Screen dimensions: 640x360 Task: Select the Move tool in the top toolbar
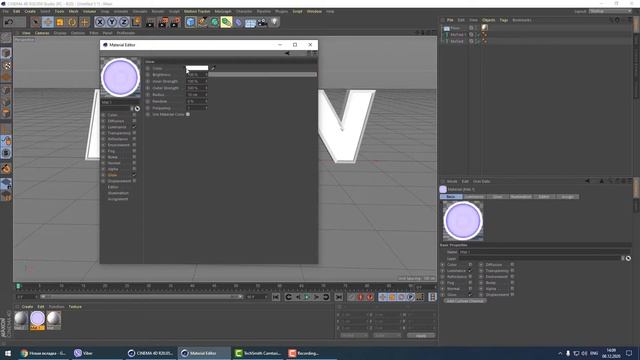point(47,22)
